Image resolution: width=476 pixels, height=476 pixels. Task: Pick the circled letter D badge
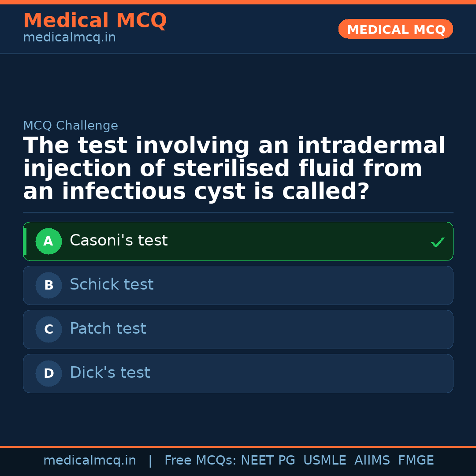click(x=48, y=374)
